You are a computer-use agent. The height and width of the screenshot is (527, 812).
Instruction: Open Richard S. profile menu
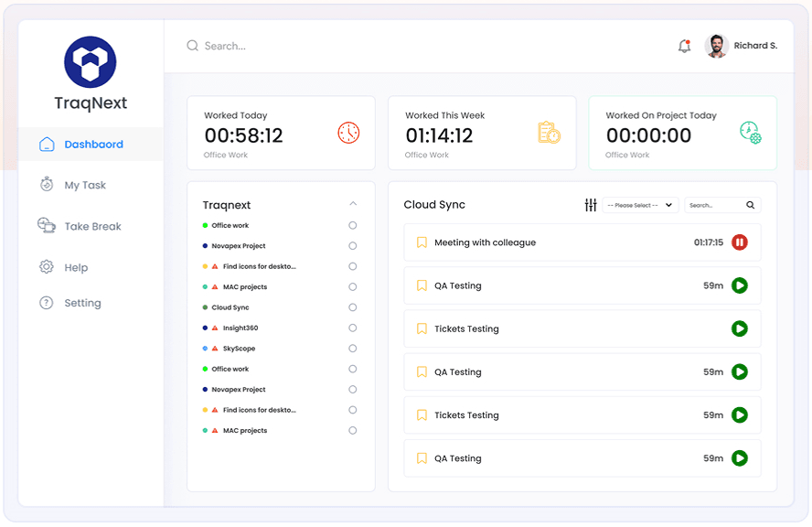tap(741, 46)
